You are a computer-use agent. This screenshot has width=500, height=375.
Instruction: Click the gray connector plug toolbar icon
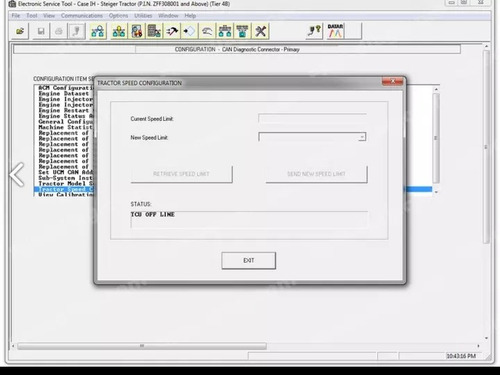tap(76, 31)
